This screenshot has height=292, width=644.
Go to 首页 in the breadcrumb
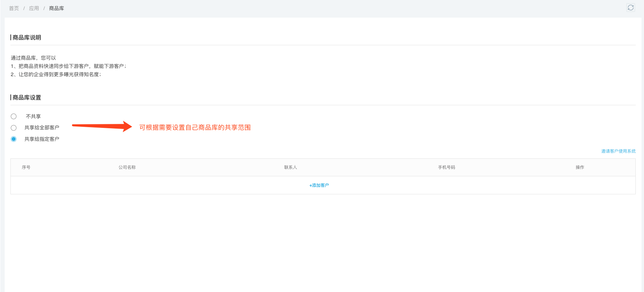click(14, 8)
